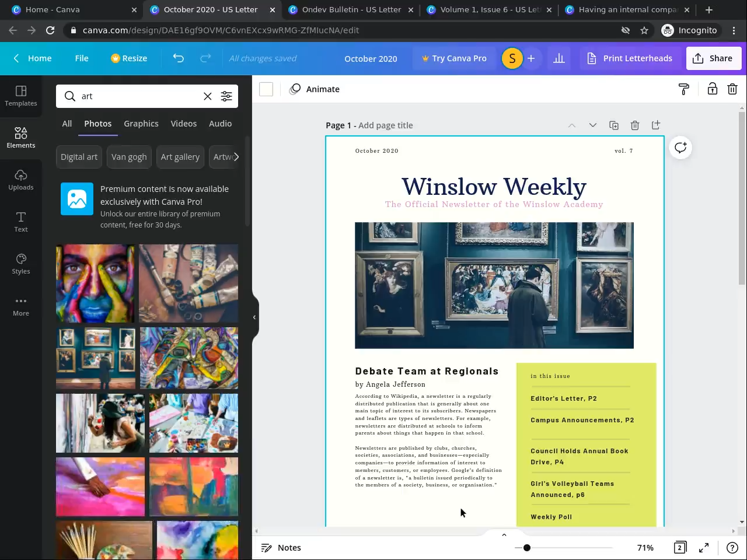747x560 pixels.
Task: Open the Notes panel
Action: coord(281,548)
